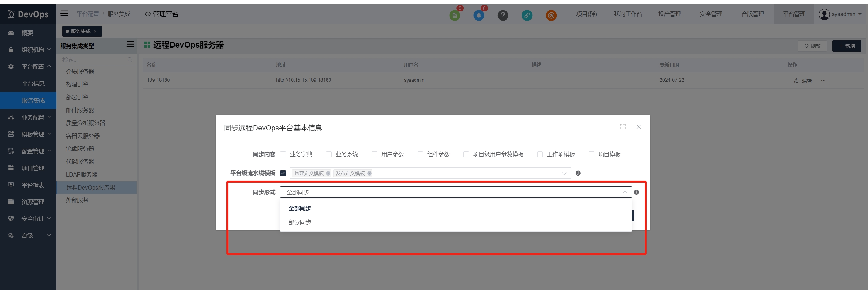Check the 用户参数 checkbox
Screen dimensions: 868x290
374,155
